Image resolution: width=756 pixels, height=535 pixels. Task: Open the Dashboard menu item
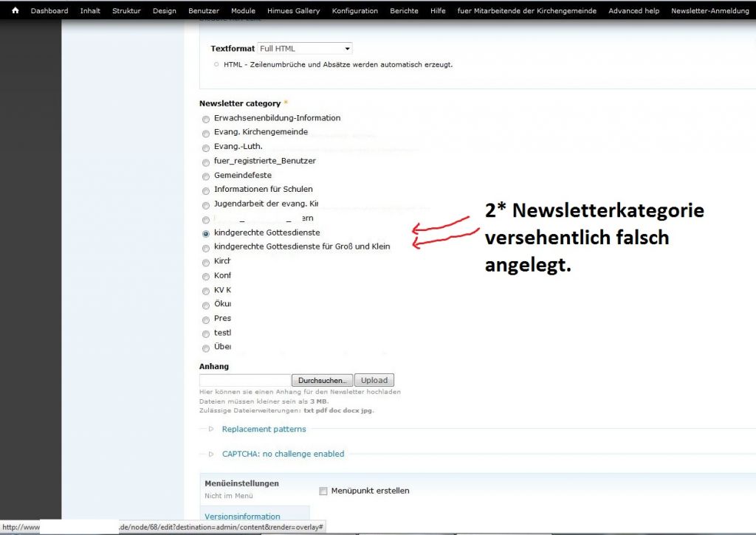point(49,11)
